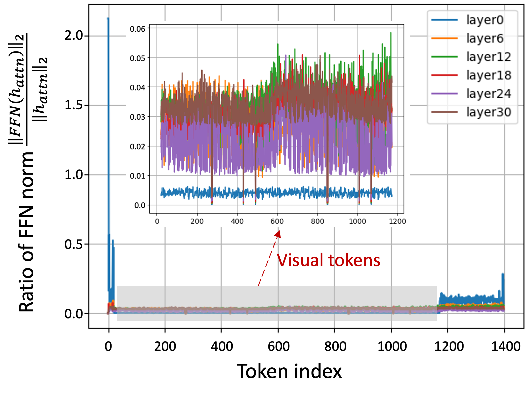Click the layer12 legend label
Viewport: 532px width, 398px height.
pyautogui.click(x=489, y=57)
